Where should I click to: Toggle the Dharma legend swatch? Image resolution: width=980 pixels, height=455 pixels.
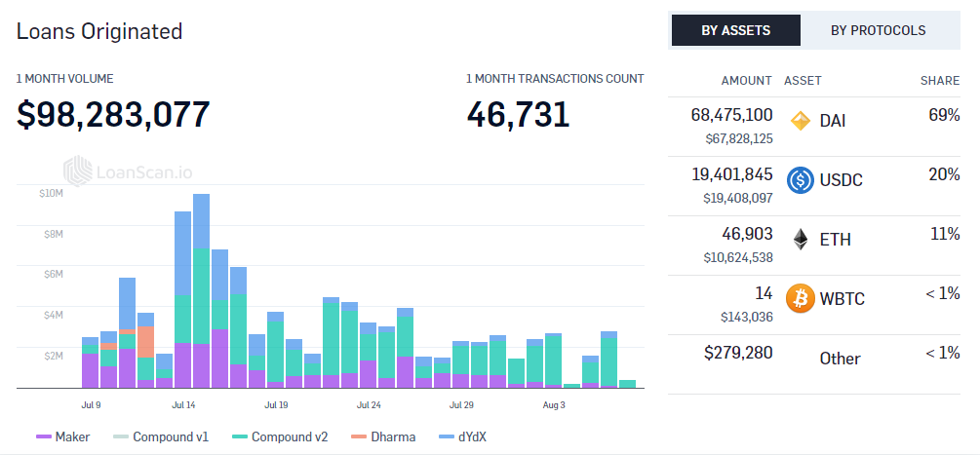point(359,436)
